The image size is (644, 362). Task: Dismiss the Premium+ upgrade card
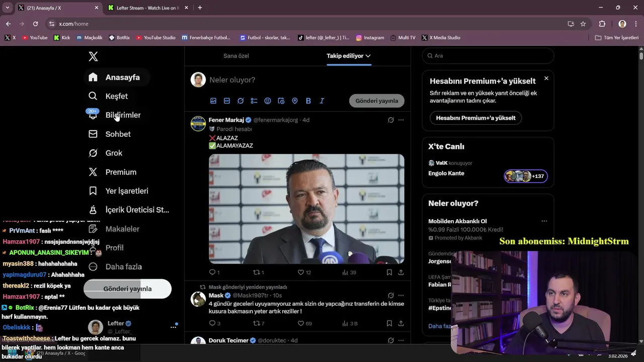[546, 78]
